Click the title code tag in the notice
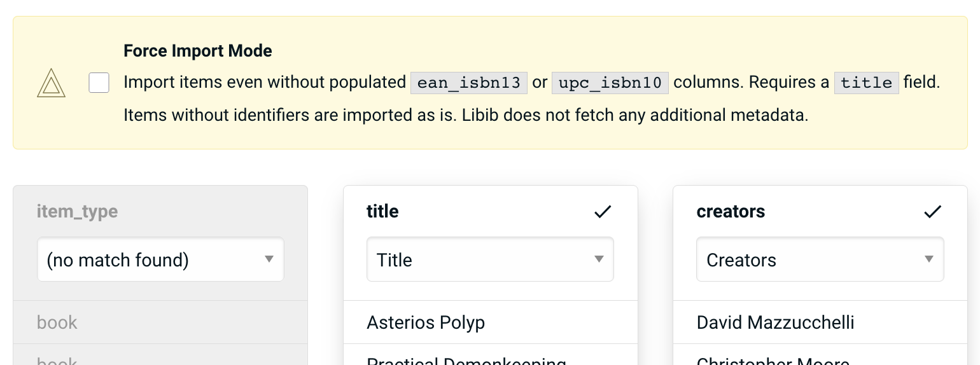 866,83
